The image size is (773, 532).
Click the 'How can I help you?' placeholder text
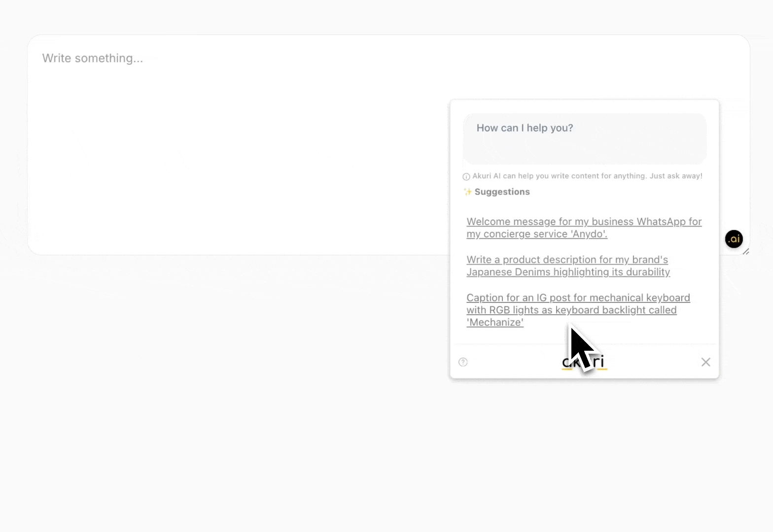(525, 128)
